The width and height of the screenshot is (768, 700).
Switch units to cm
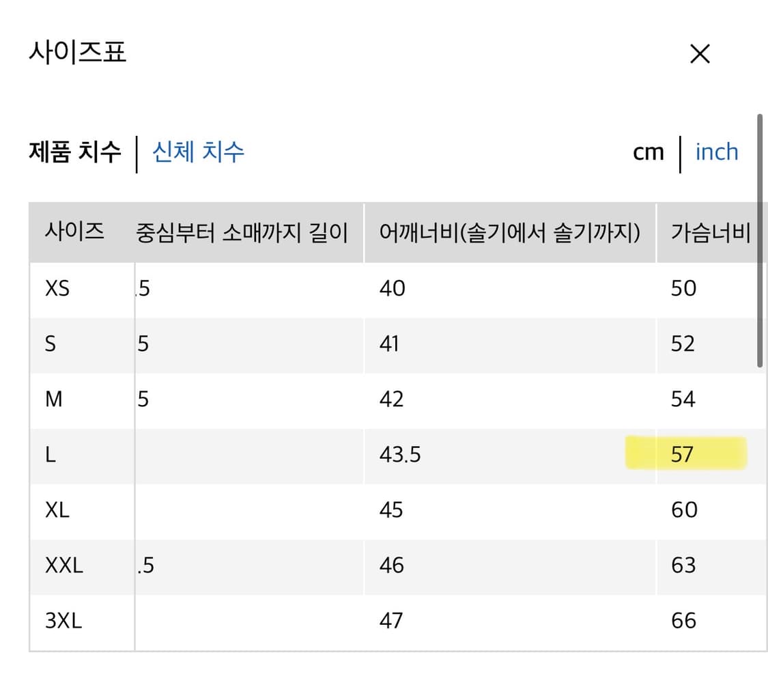(646, 152)
